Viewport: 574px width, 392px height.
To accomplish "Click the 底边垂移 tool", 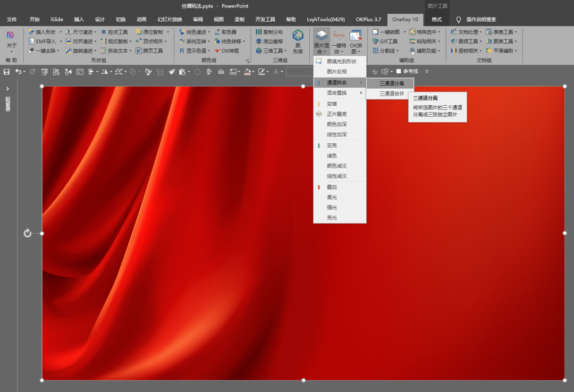I will pos(269,41).
